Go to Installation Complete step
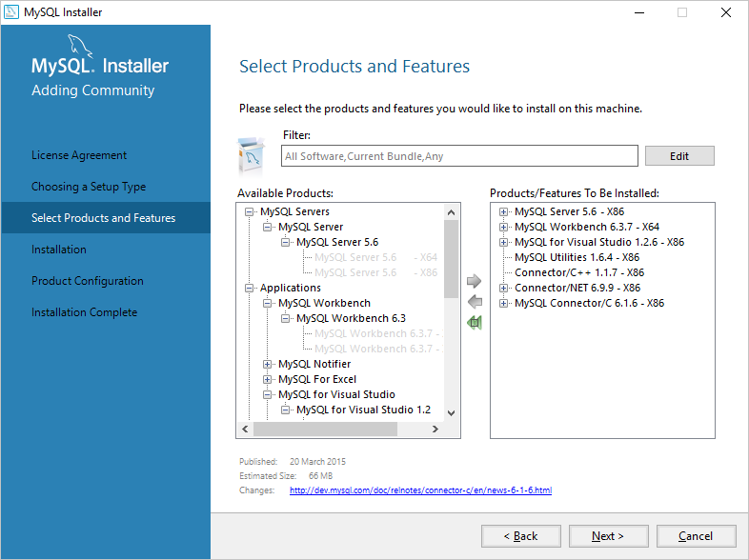This screenshot has height=560, width=749. tap(84, 312)
